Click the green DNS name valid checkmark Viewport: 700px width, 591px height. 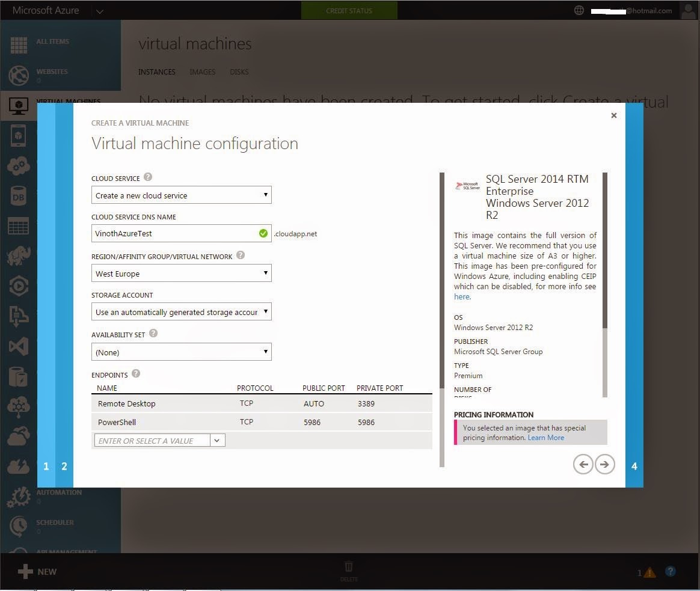coord(263,233)
